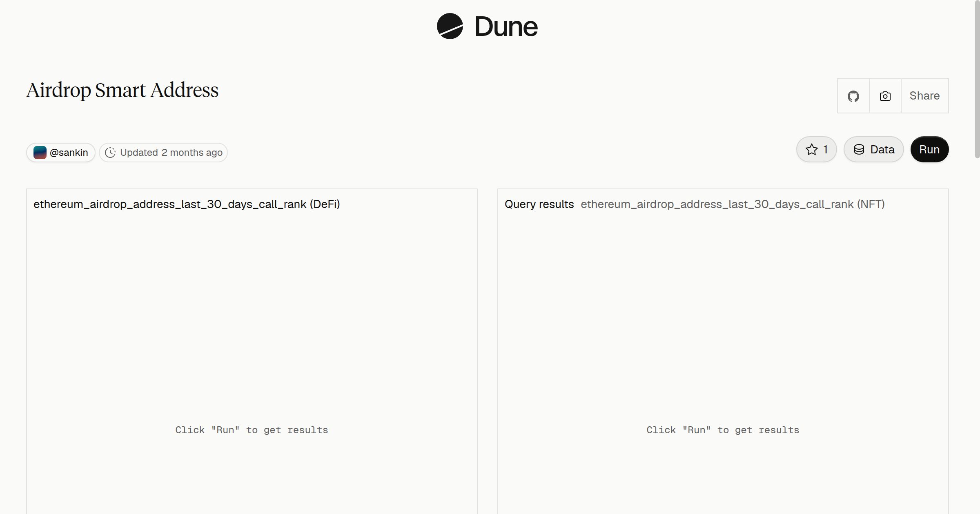Click the camera screenshot icon

[885, 96]
